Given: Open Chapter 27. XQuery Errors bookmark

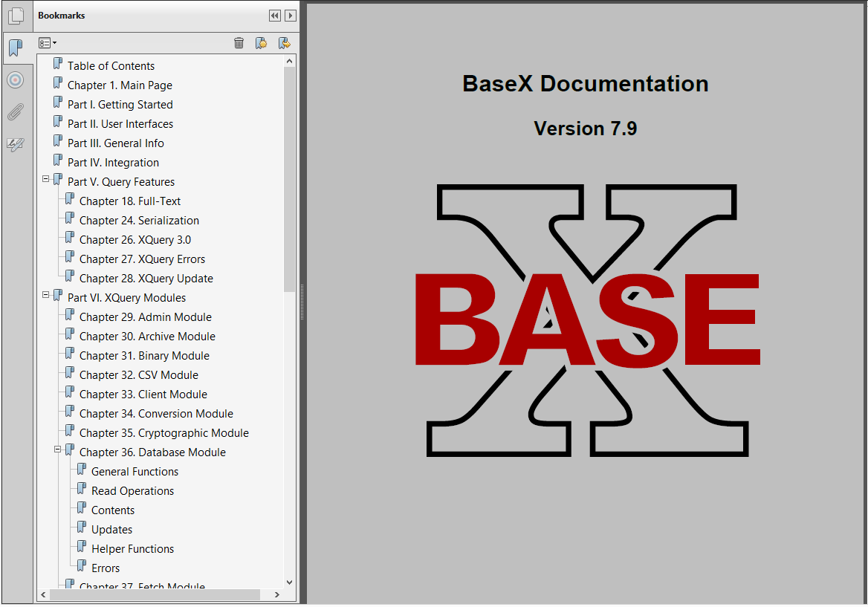Looking at the screenshot, I should tap(142, 259).
